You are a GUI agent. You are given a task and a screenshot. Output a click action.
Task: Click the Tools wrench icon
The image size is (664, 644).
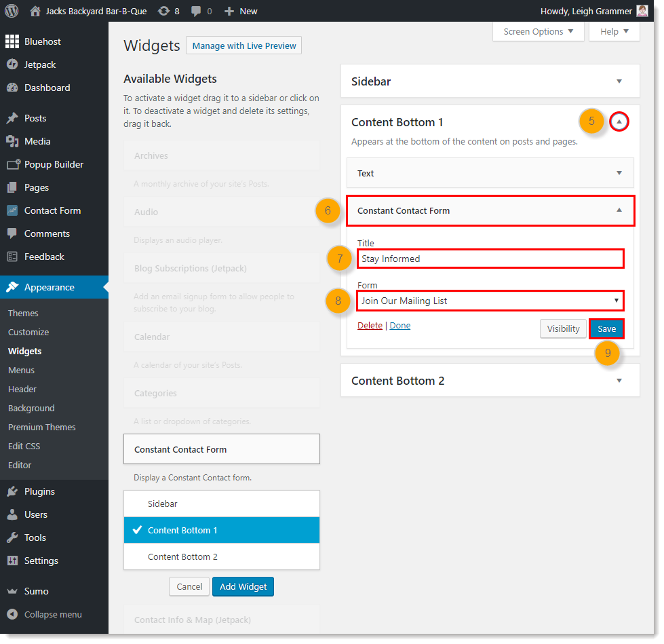12,537
